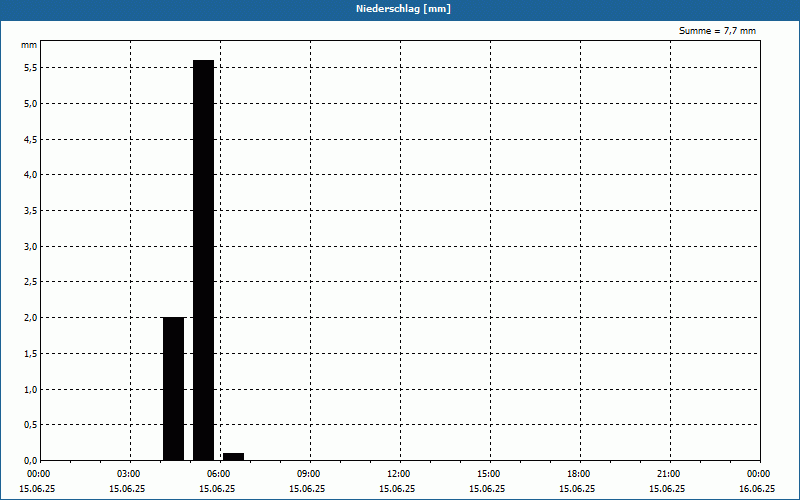Select the 1,5 y-axis value
Viewport: 800px width, 500px height.
[31, 354]
